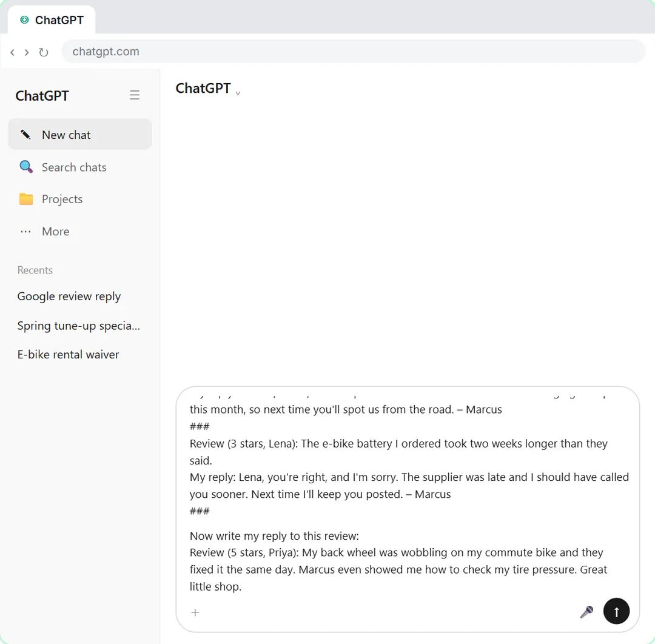This screenshot has width=655, height=644.
Task: Reload the page with refresh icon
Action: [44, 52]
